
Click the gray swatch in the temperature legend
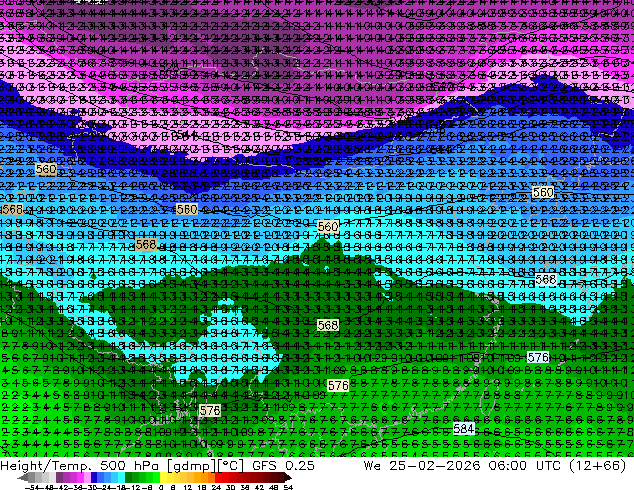click(32, 477)
